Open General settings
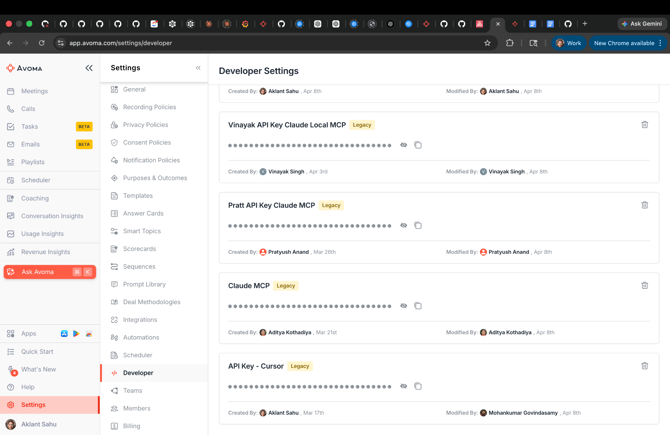The width and height of the screenshot is (670, 435). [x=154, y=89]
